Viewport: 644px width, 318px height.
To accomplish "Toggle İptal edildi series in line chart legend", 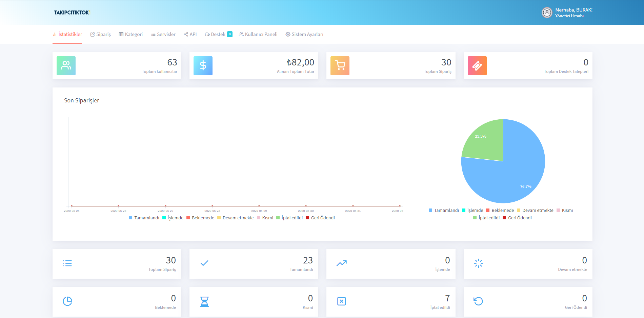I will 289,218.
